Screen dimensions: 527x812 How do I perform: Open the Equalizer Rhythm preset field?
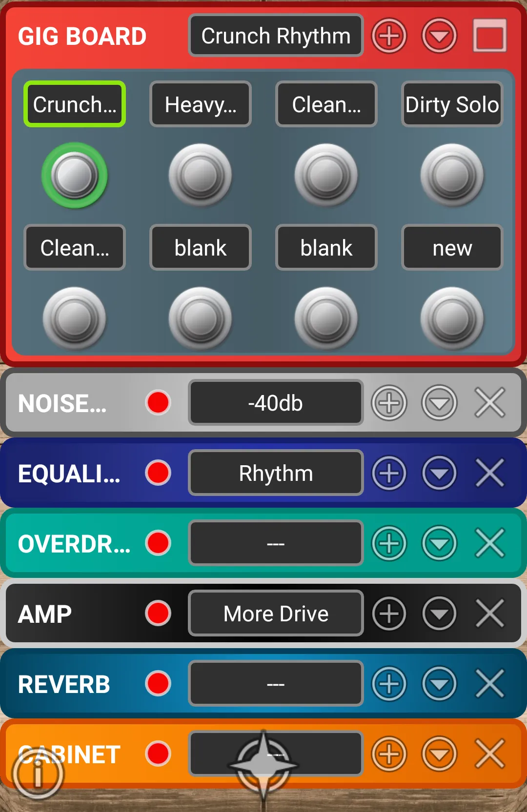(x=276, y=473)
